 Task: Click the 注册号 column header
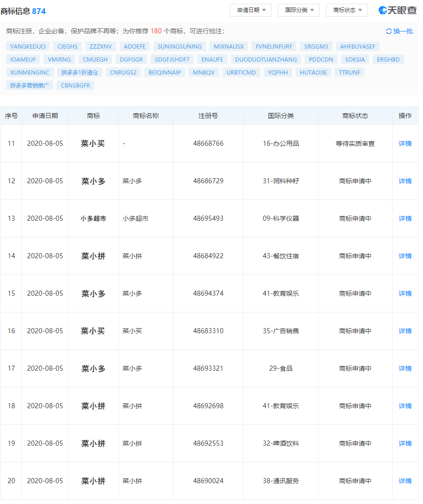pyautogui.click(x=208, y=116)
